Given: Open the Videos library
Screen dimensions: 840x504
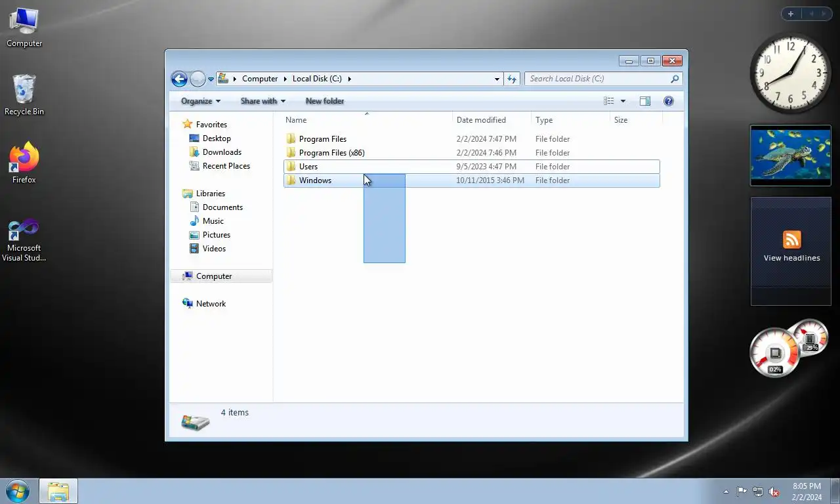Looking at the screenshot, I should (x=214, y=249).
